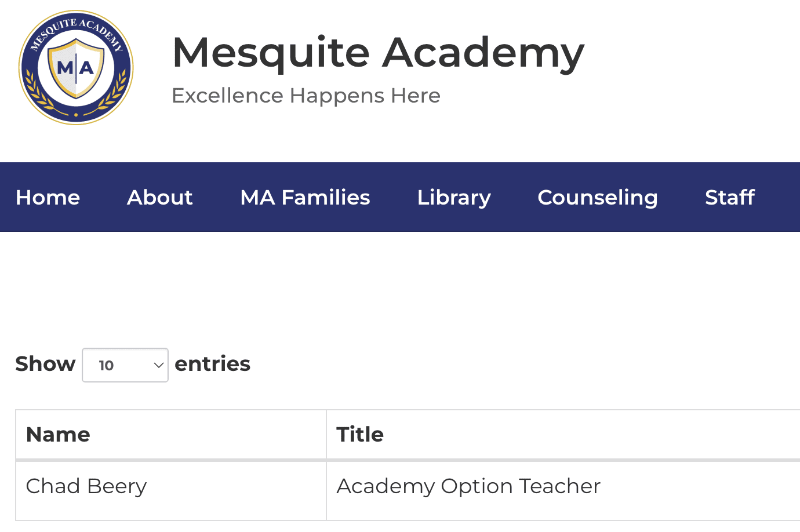The height and width of the screenshot is (532, 800).
Task: Click the MA shield emblem inside the logo
Action: pyautogui.click(x=76, y=68)
